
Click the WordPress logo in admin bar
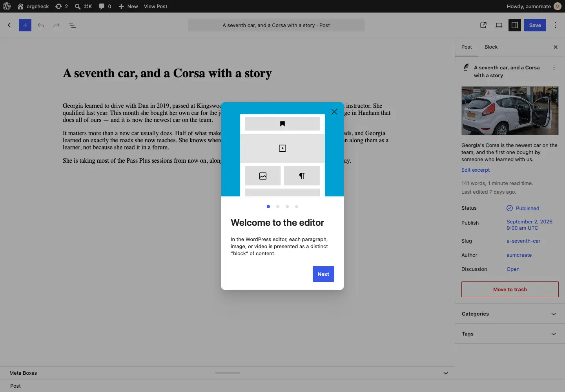click(7, 6)
